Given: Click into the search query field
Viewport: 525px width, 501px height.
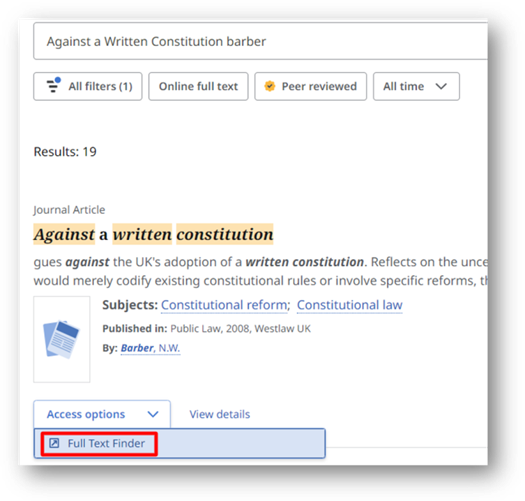Looking at the screenshot, I should point(260,41).
